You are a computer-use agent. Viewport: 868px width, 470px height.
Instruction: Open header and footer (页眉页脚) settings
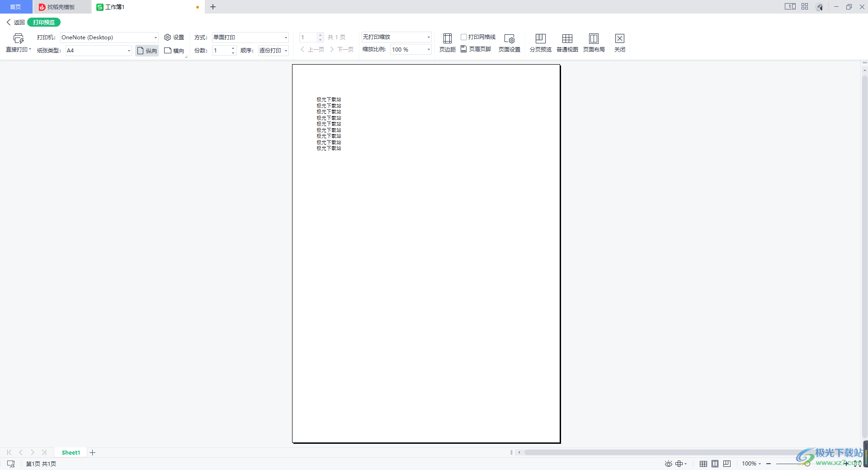pyautogui.click(x=476, y=49)
